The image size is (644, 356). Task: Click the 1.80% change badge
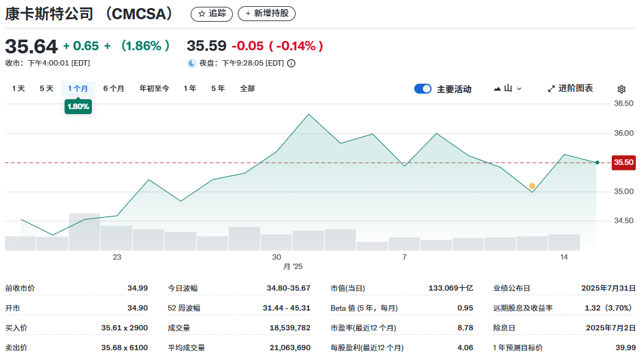[x=78, y=107]
